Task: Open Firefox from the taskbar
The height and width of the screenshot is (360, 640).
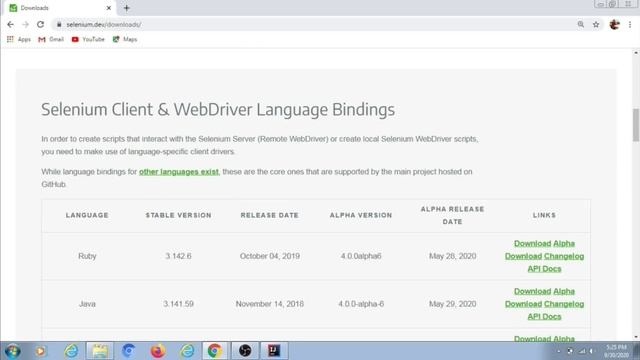Action: coord(158,351)
